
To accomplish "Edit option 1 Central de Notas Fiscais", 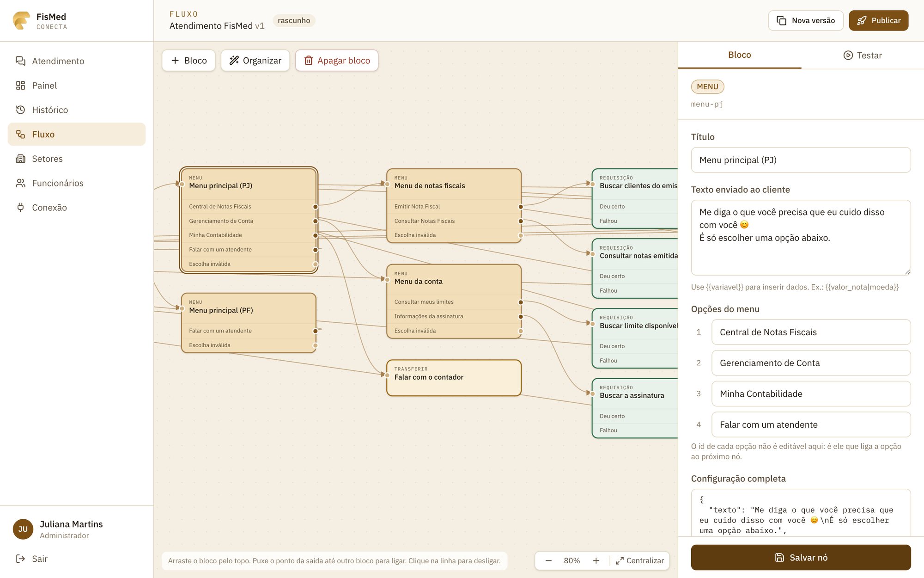I will [x=811, y=332].
